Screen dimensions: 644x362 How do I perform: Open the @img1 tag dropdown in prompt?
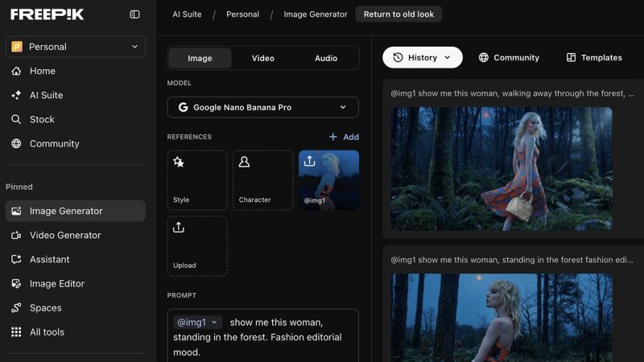(197, 323)
